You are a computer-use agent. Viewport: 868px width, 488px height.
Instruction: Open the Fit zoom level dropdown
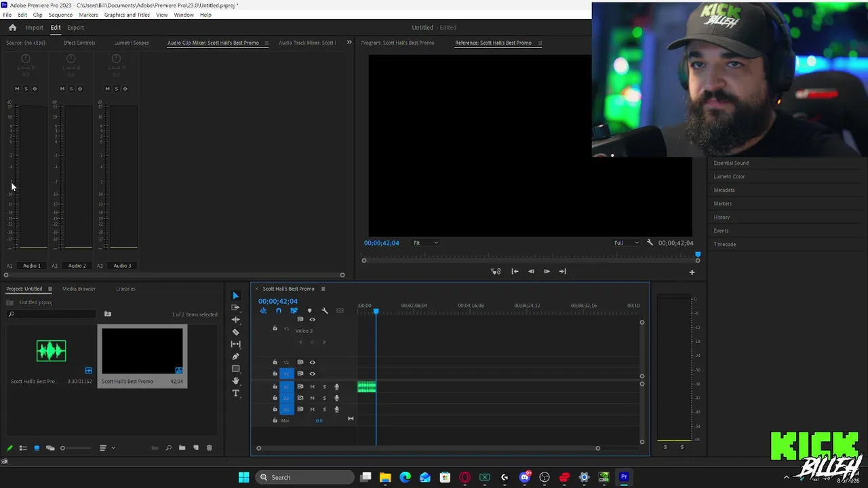pos(425,243)
